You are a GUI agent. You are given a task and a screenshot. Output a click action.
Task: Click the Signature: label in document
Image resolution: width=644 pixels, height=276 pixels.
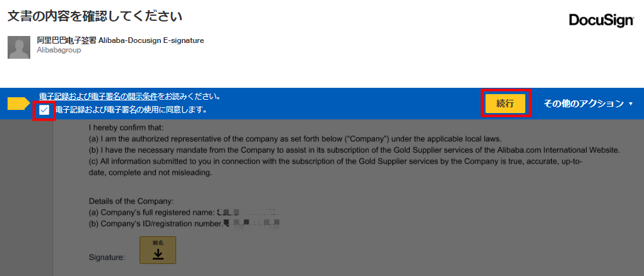[x=107, y=258]
